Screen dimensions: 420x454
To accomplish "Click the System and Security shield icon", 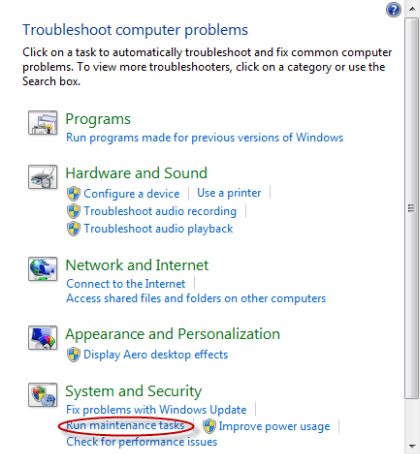I will 43,395.
